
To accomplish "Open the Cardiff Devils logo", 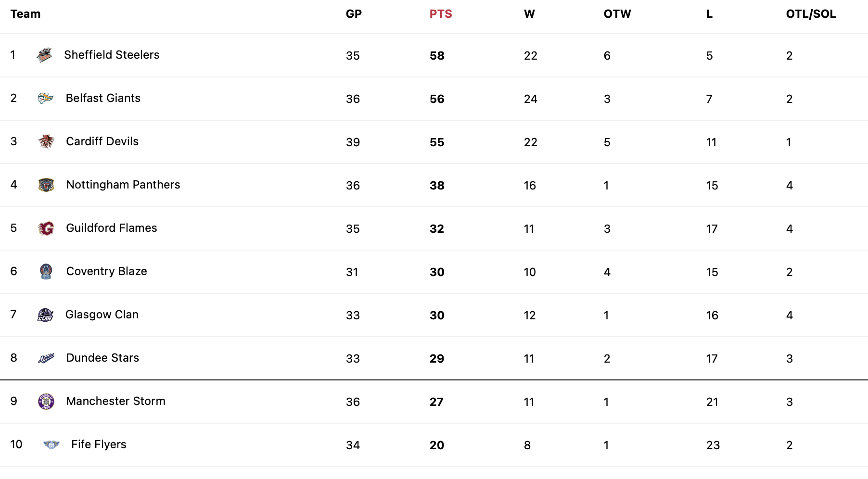I will click(46, 141).
